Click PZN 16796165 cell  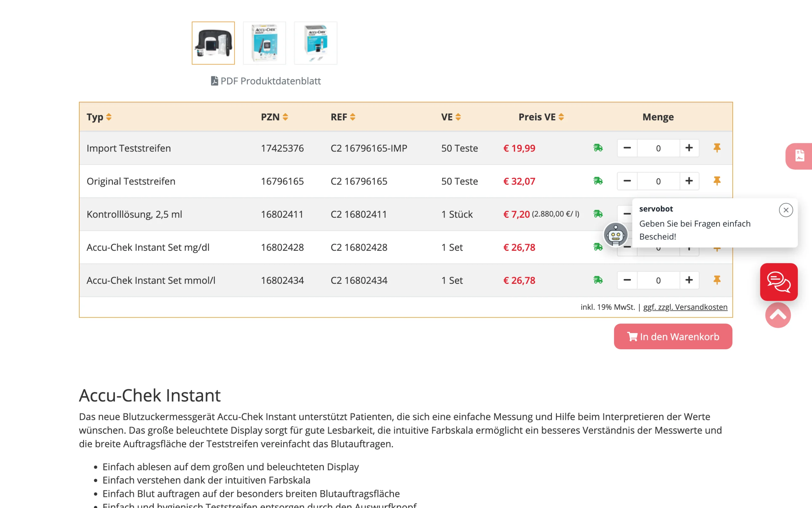[x=282, y=181]
